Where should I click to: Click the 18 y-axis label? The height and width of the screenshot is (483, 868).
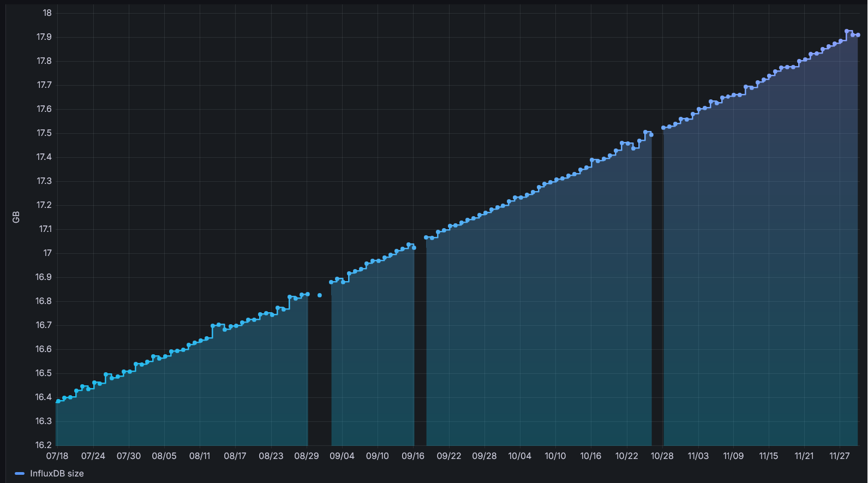[47, 13]
